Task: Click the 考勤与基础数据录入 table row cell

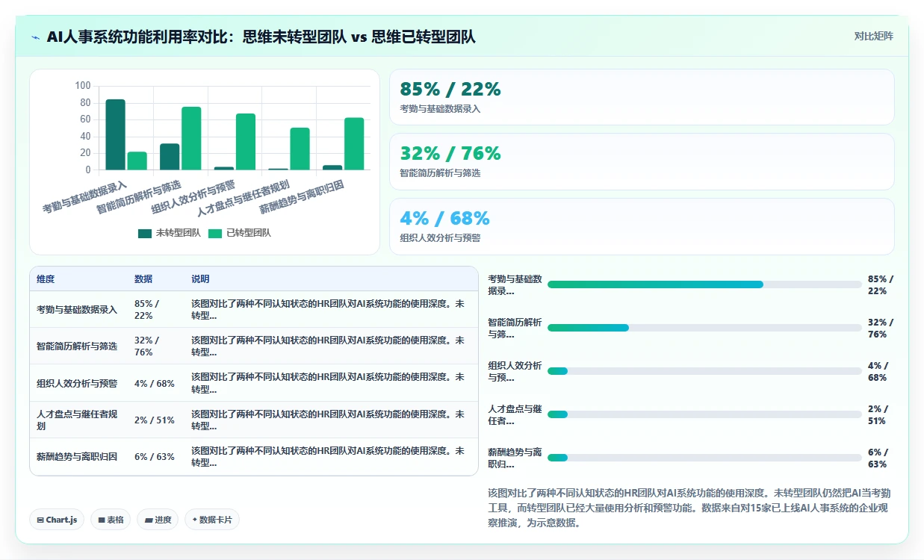Action: click(x=77, y=309)
